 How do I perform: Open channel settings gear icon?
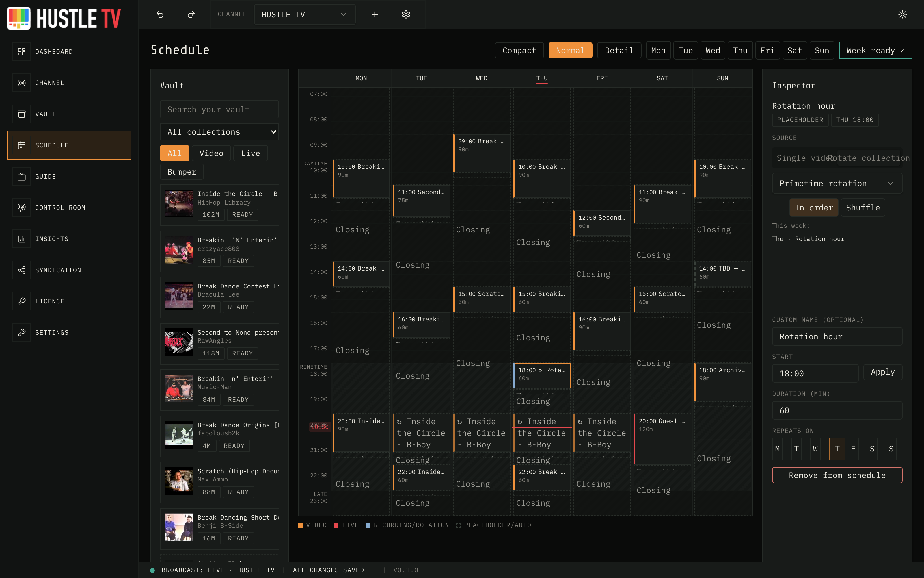pyautogui.click(x=406, y=14)
